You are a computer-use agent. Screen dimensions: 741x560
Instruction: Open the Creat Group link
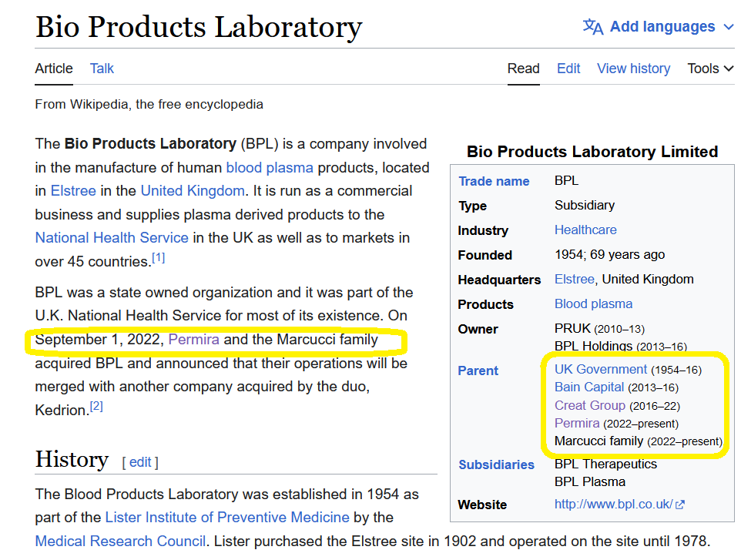590,405
